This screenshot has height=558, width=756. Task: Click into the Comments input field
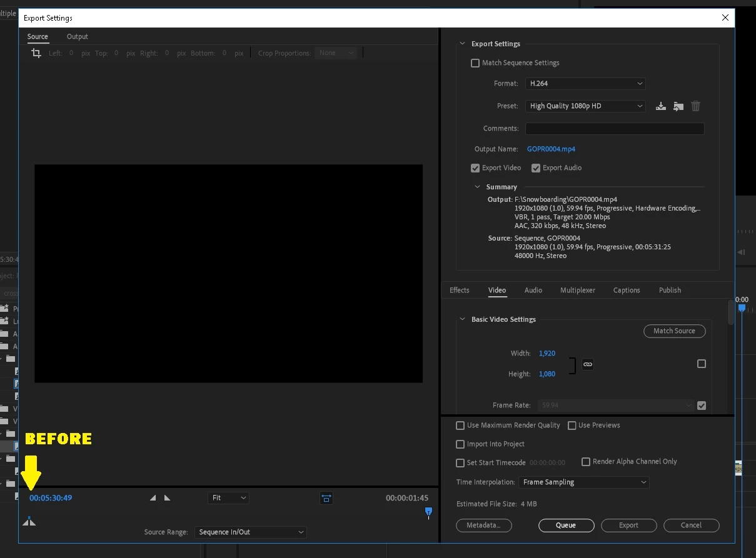pos(615,129)
